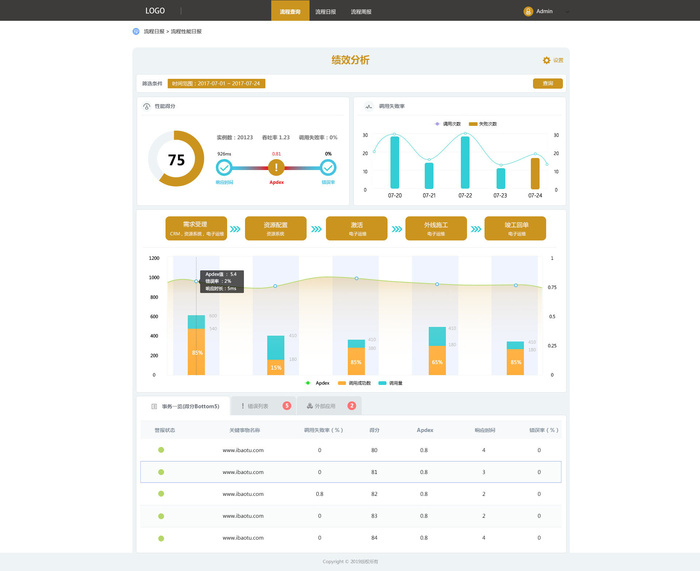Click arrows between 激活 and 外线施工
Viewport: 700px width, 571px height.
coord(397,229)
